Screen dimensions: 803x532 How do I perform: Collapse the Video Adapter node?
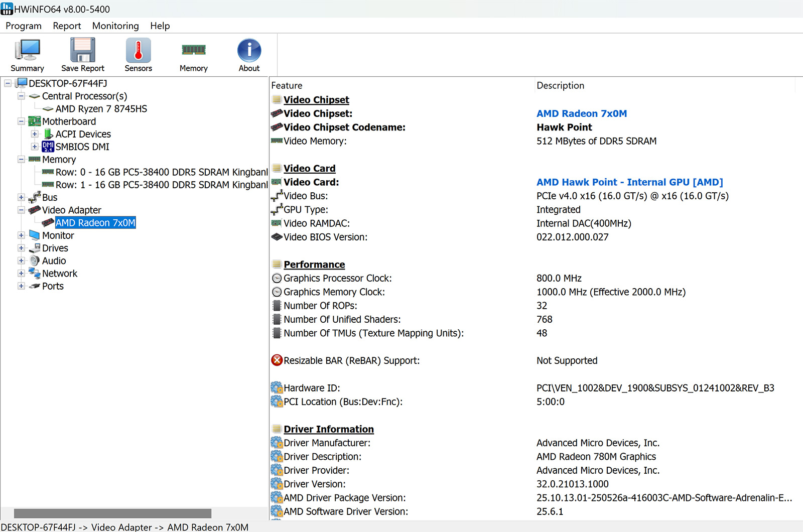coord(21,210)
